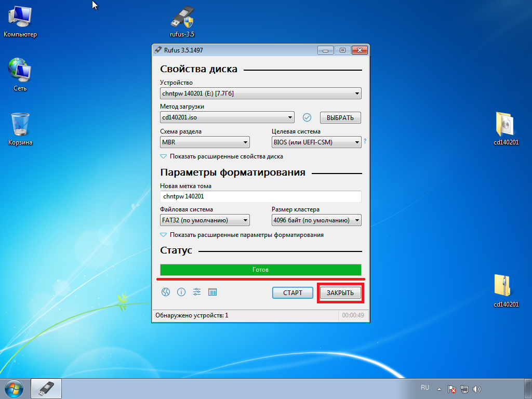Click the ЗАКРЫТЬ button
The image size is (532, 399).
click(340, 293)
